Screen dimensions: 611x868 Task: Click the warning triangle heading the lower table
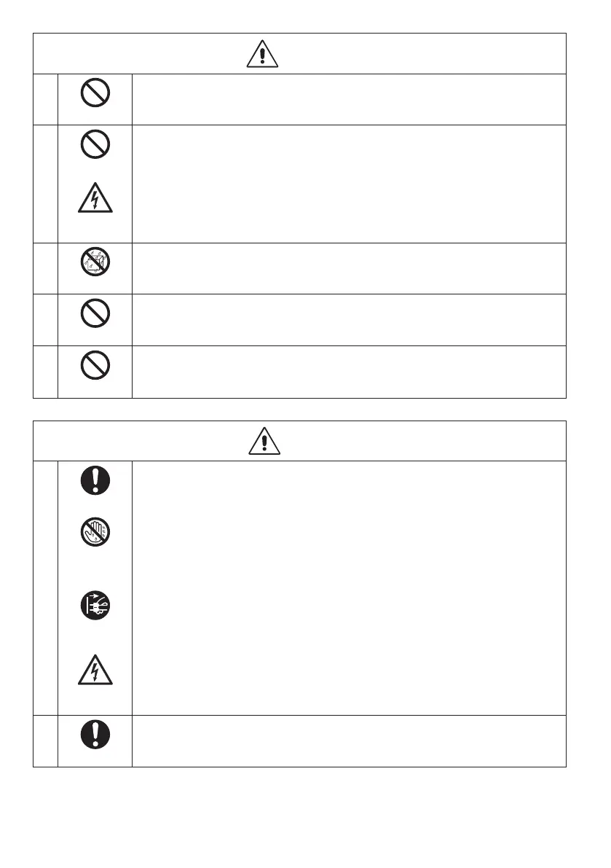(x=264, y=441)
